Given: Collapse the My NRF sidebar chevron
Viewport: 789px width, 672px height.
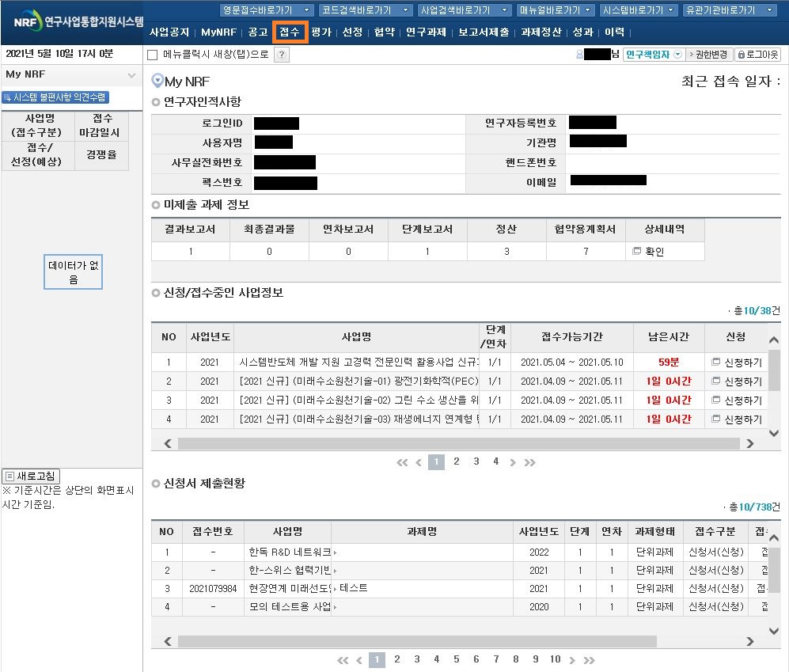Looking at the screenshot, I should (131, 75).
